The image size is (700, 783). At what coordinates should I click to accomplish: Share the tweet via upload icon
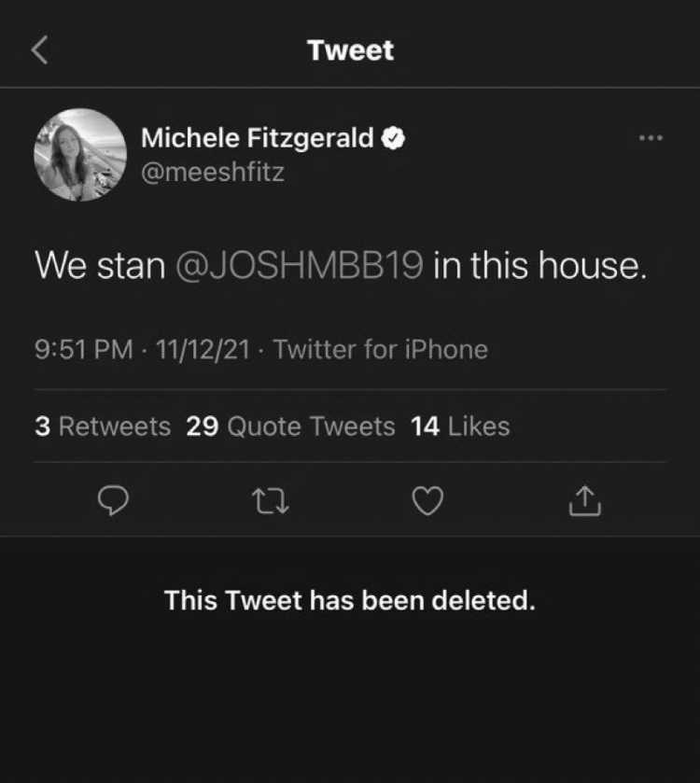pos(585,500)
